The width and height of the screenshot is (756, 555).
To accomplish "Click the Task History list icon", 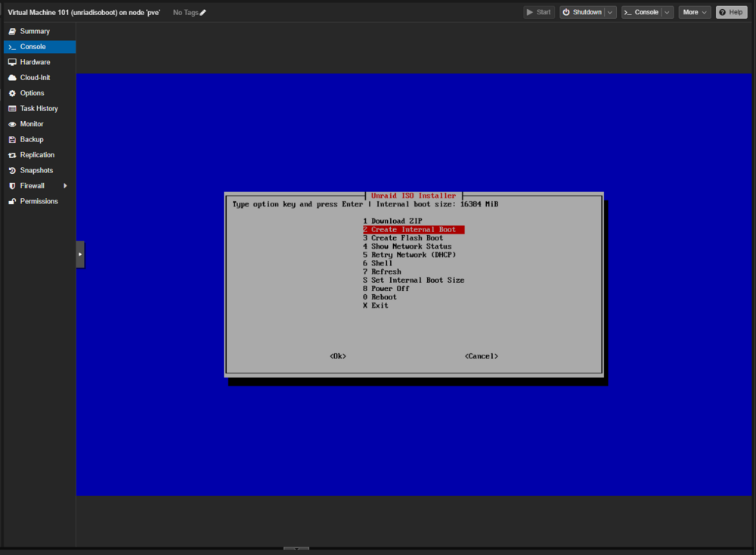I will [12, 108].
